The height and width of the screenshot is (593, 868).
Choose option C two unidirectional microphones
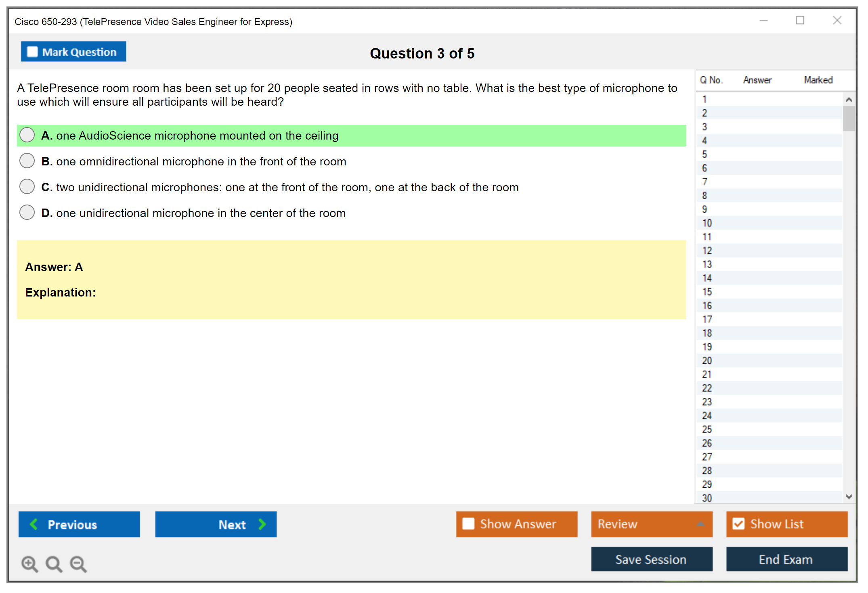[x=27, y=187]
